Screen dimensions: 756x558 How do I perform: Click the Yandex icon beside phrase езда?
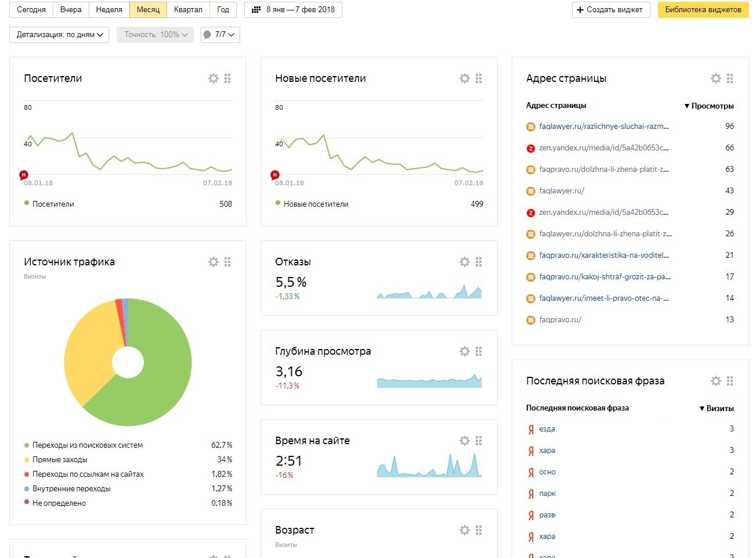[x=530, y=429]
